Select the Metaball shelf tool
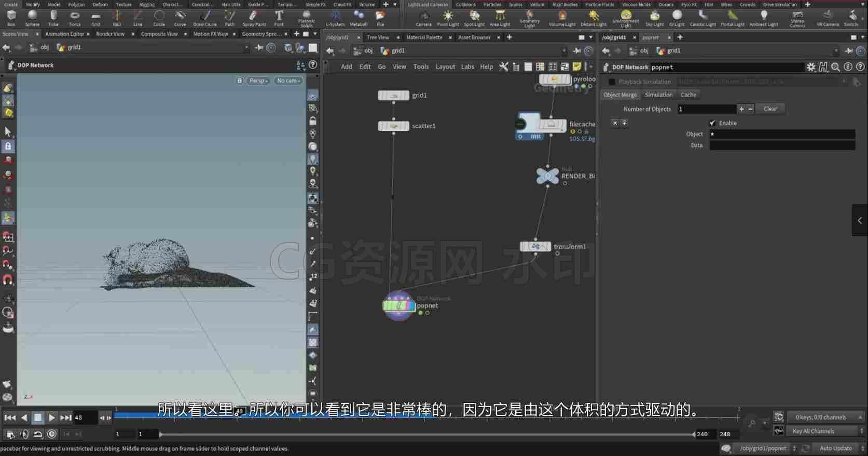868x456 pixels. pos(359,18)
